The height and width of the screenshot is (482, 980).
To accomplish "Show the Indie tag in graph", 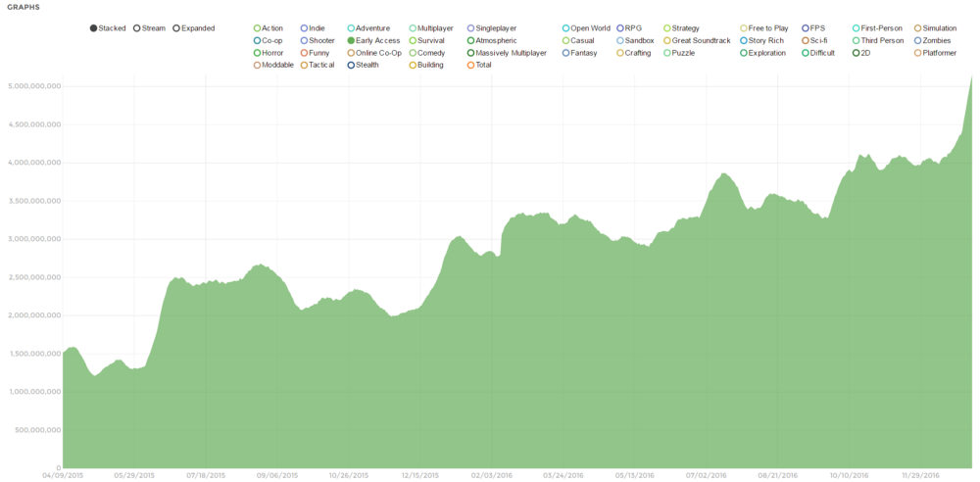I will (312, 28).
